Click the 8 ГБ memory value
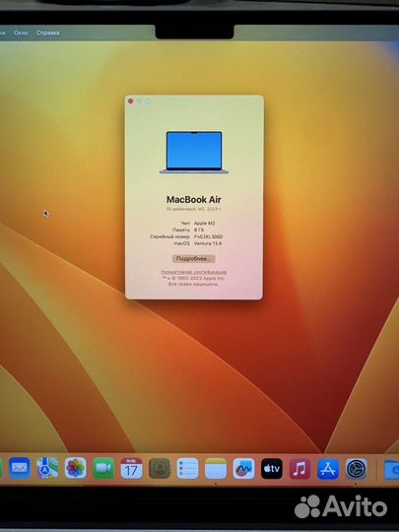This screenshot has height=532, width=399. click(199, 230)
